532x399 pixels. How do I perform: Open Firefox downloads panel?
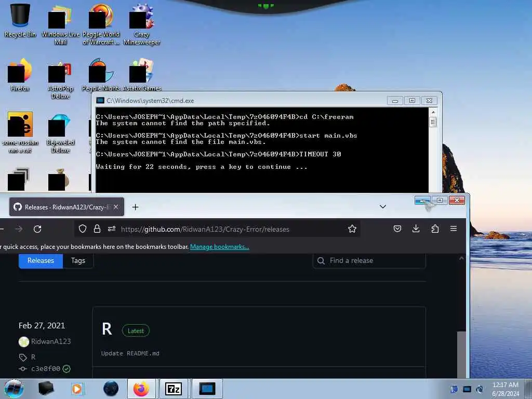(416, 229)
